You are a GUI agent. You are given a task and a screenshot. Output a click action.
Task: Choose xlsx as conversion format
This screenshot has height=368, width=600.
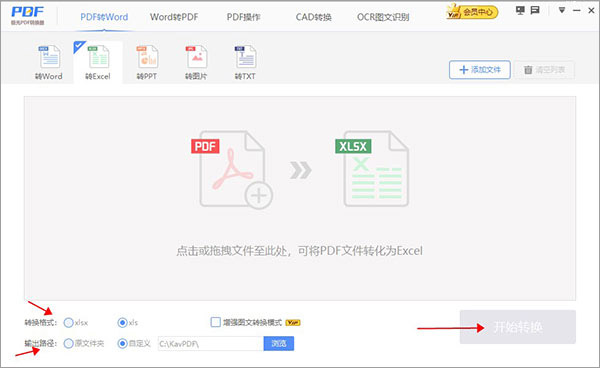tap(68, 322)
